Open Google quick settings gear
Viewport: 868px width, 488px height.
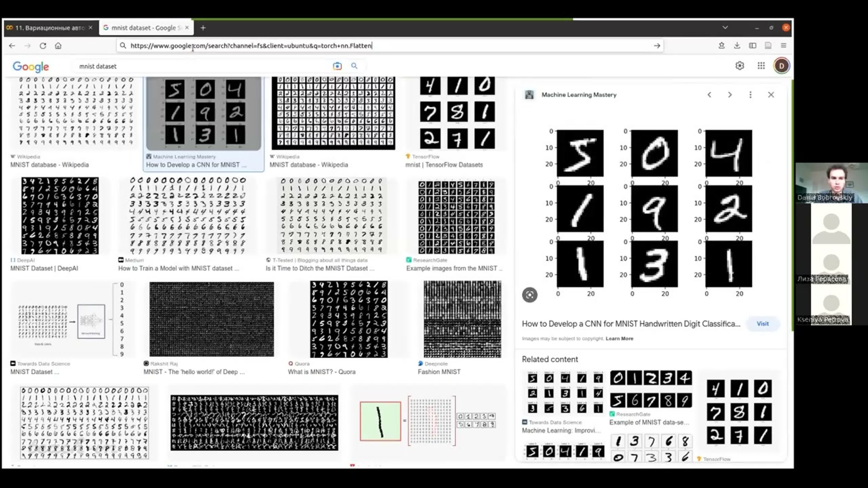[x=740, y=66]
